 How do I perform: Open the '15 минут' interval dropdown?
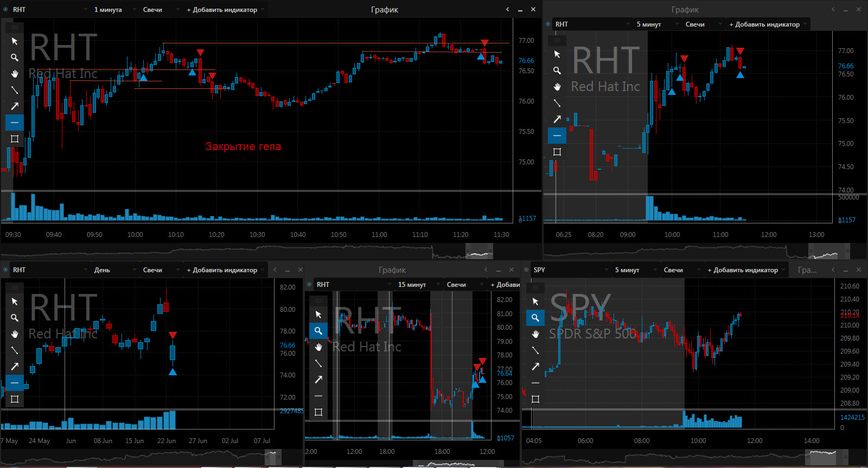coord(418,284)
